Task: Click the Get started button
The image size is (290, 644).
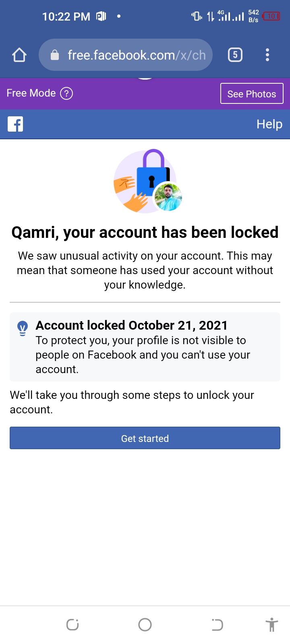Action: [x=145, y=438]
